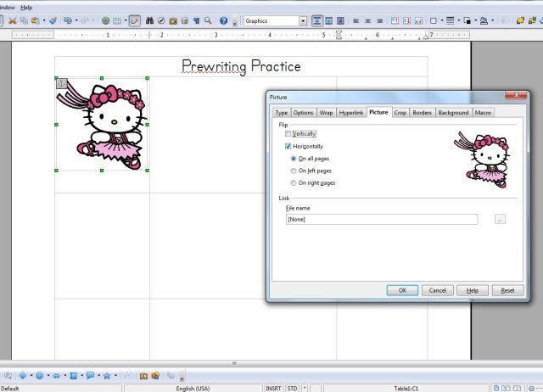Click the Data Sources icon

point(185,20)
